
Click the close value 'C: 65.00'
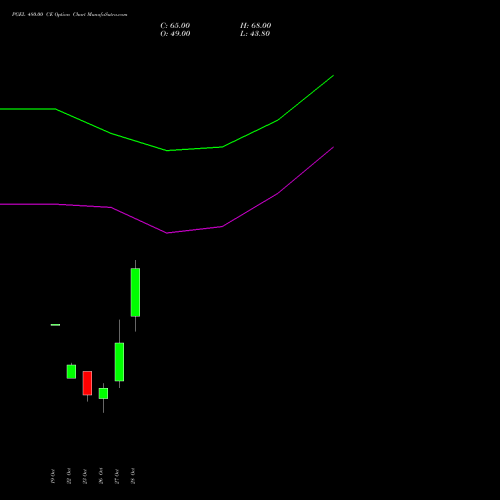175,26
